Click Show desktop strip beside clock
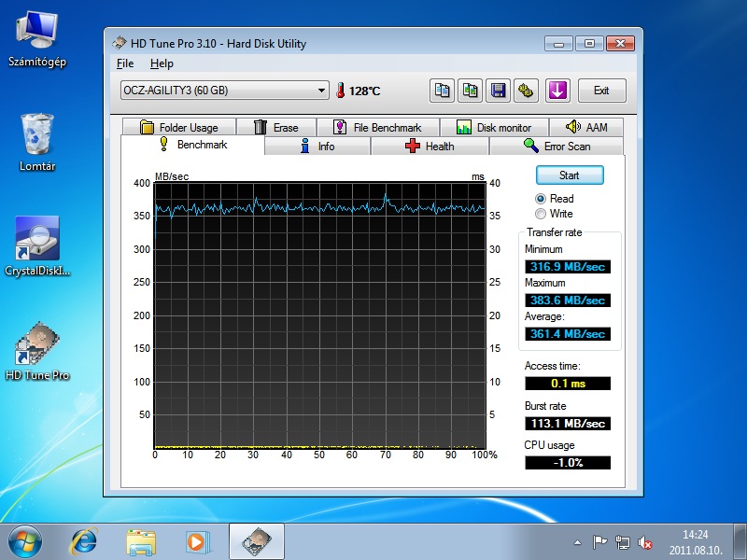The height and width of the screenshot is (560, 747). click(740, 541)
